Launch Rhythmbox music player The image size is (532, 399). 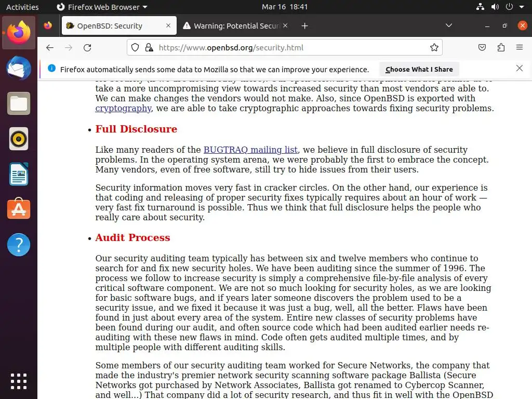[x=19, y=139]
